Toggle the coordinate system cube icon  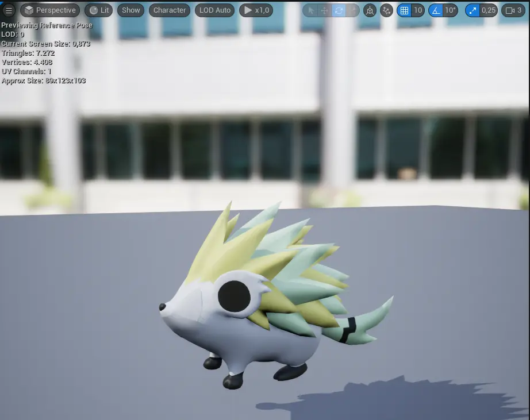pyautogui.click(x=370, y=11)
